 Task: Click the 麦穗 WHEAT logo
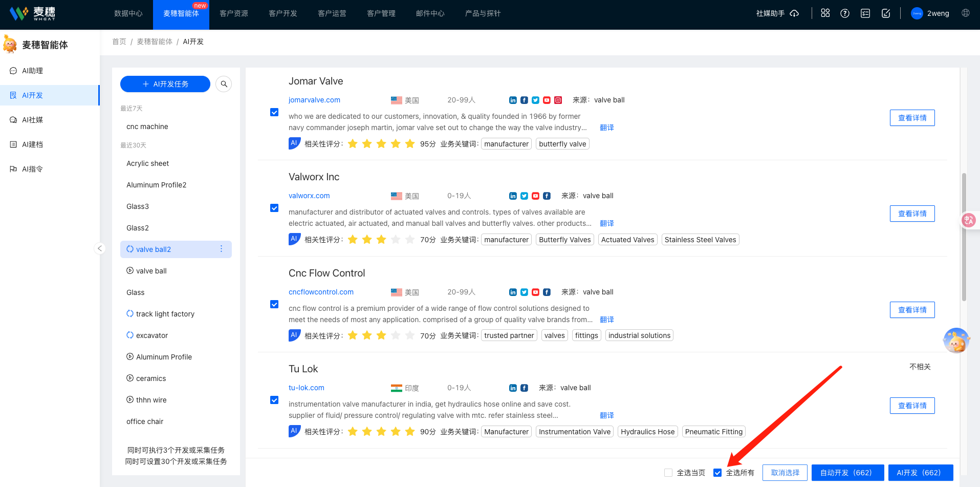[x=32, y=13]
